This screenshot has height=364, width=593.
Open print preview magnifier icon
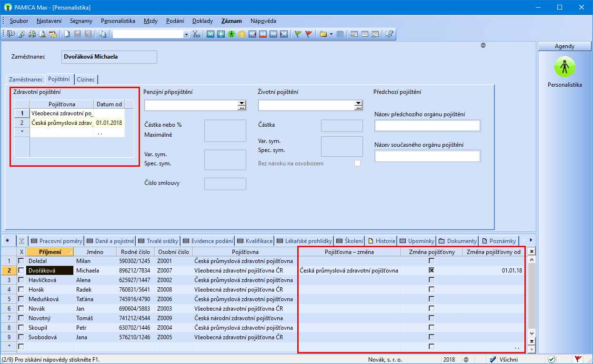tap(42, 34)
